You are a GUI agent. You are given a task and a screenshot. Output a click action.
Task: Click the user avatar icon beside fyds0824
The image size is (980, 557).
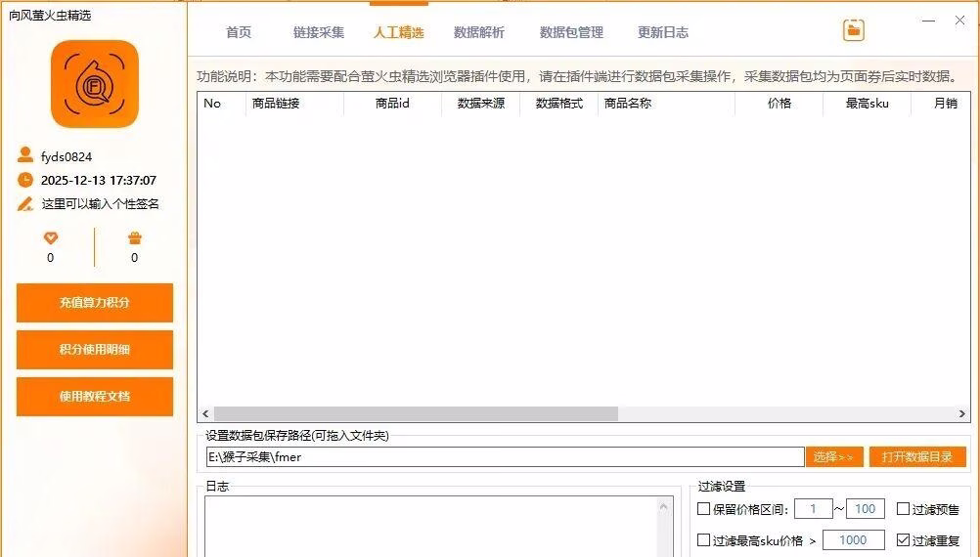point(25,155)
